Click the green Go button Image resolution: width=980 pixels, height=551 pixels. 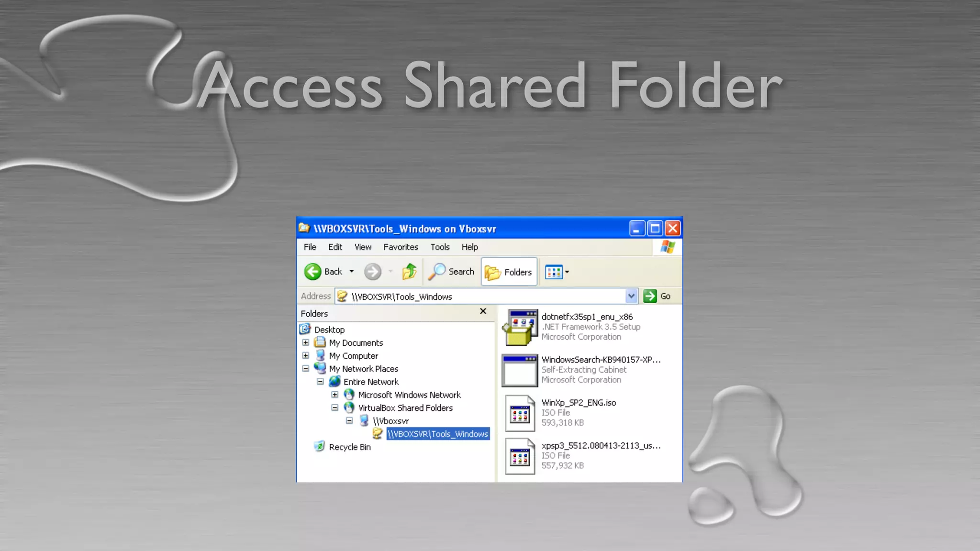pos(657,297)
